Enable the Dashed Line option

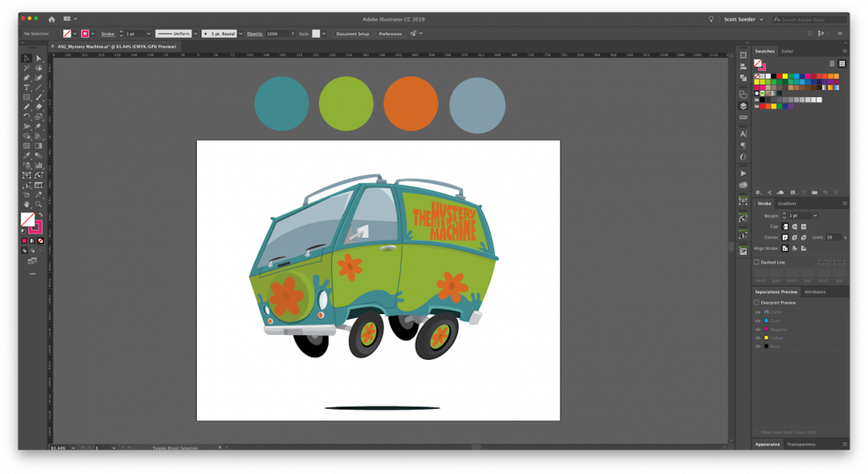click(x=757, y=262)
